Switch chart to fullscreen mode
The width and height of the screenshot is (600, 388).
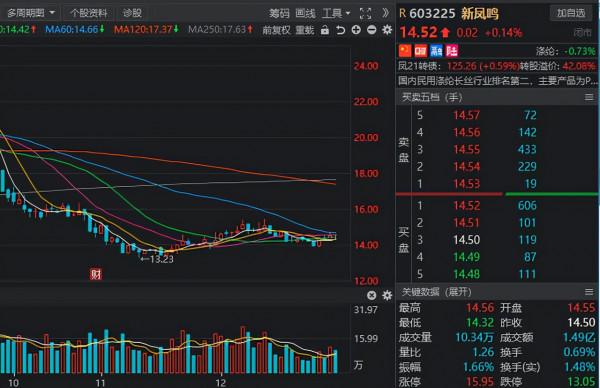click(365, 14)
